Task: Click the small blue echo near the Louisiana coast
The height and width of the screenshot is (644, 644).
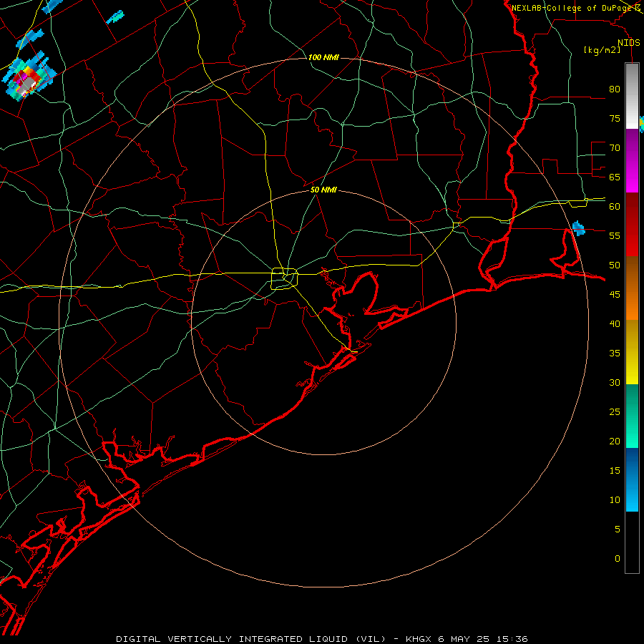Action: [x=578, y=228]
